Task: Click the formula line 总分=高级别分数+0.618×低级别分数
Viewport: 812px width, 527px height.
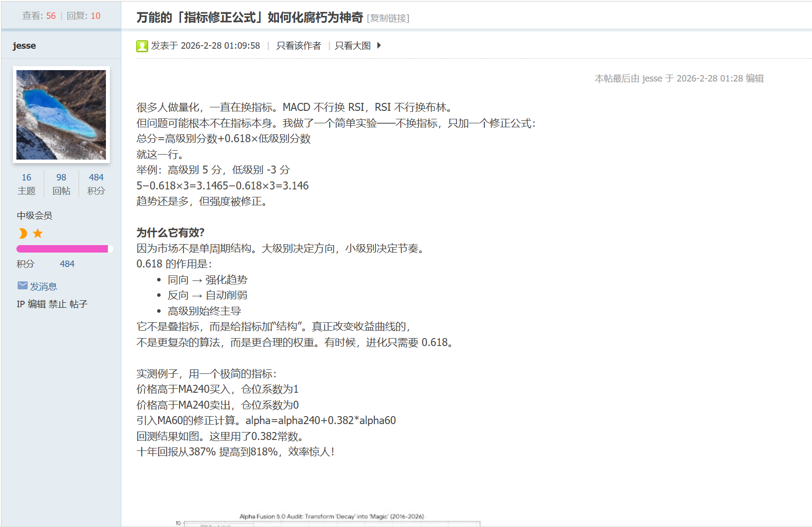Action: 224,139
